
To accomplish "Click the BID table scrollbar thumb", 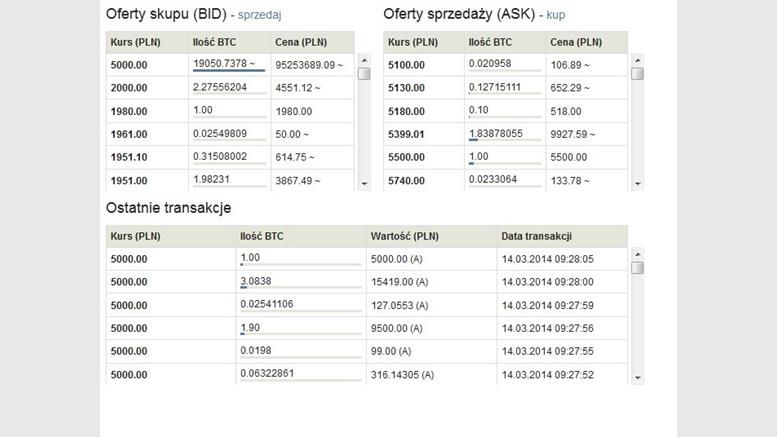I will coord(364,74).
